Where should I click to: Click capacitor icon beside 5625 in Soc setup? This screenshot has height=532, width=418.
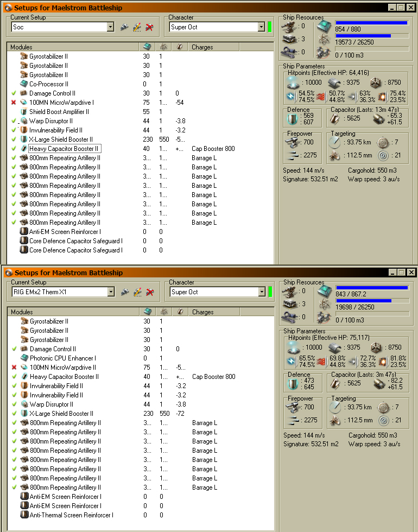335,118
